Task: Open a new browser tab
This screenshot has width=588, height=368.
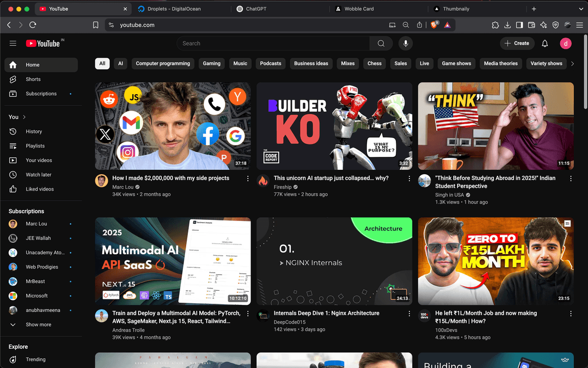Action: pyautogui.click(x=534, y=9)
